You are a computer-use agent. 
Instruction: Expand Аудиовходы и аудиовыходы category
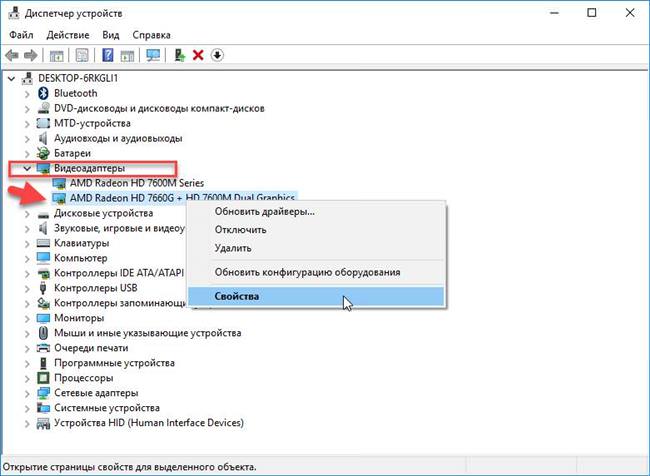coord(27,138)
